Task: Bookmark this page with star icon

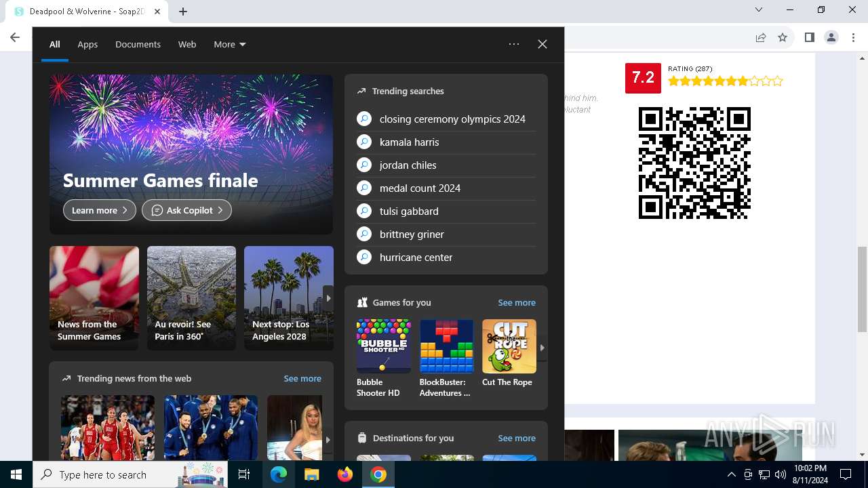Action: 783,37
